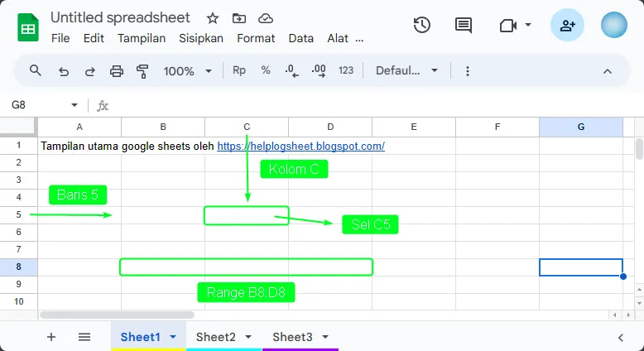Collapse the toolbar with chevron arrow
This screenshot has width=644, height=351.
pos(607,71)
